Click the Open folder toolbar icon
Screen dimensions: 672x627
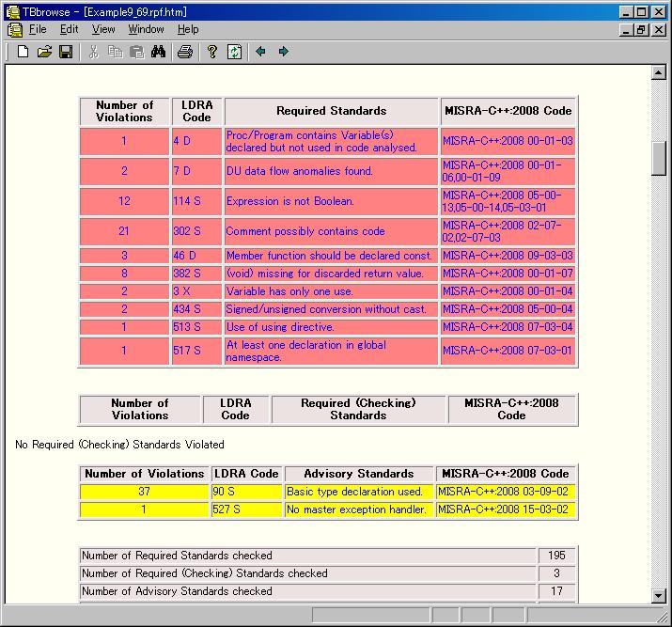tap(44, 52)
